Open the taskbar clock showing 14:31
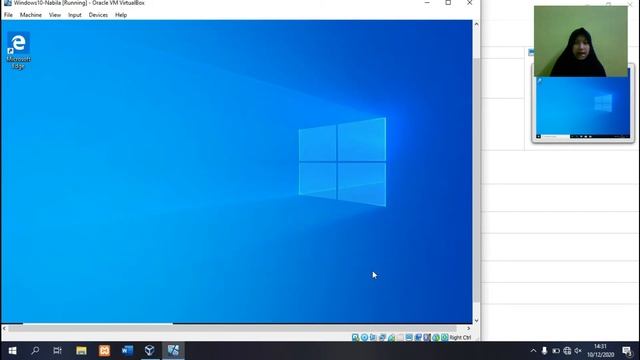 point(600,351)
